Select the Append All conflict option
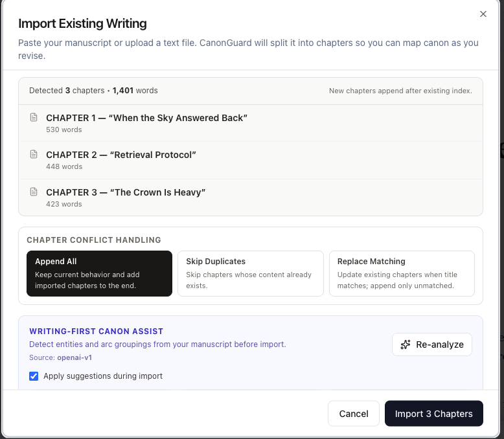This screenshot has height=439, width=504. coord(99,273)
